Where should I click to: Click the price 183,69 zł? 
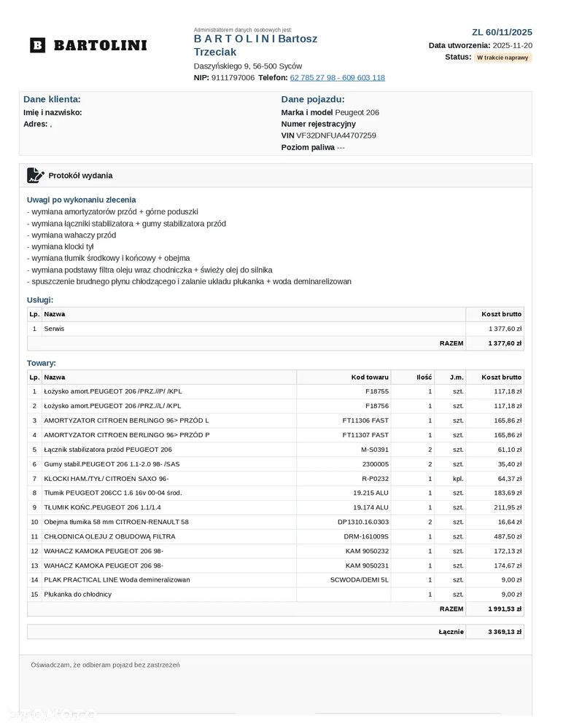[x=508, y=493]
